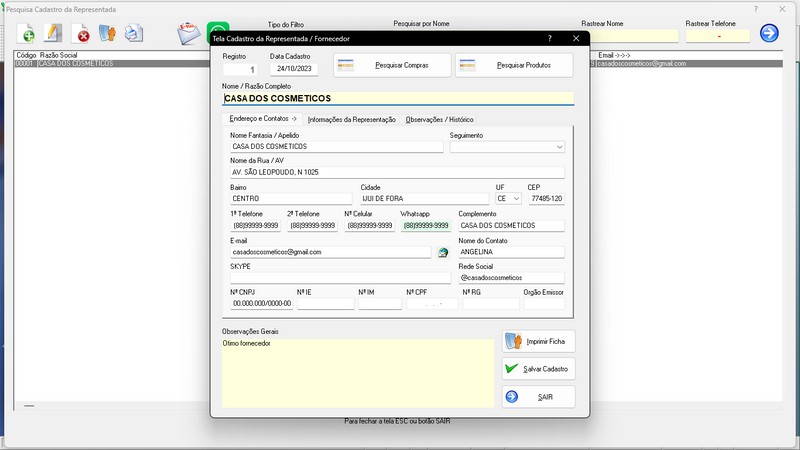Screen dimensions: 800x450
Task: Click the Complemento field
Action: pyautogui.click(x=511, y=226)
